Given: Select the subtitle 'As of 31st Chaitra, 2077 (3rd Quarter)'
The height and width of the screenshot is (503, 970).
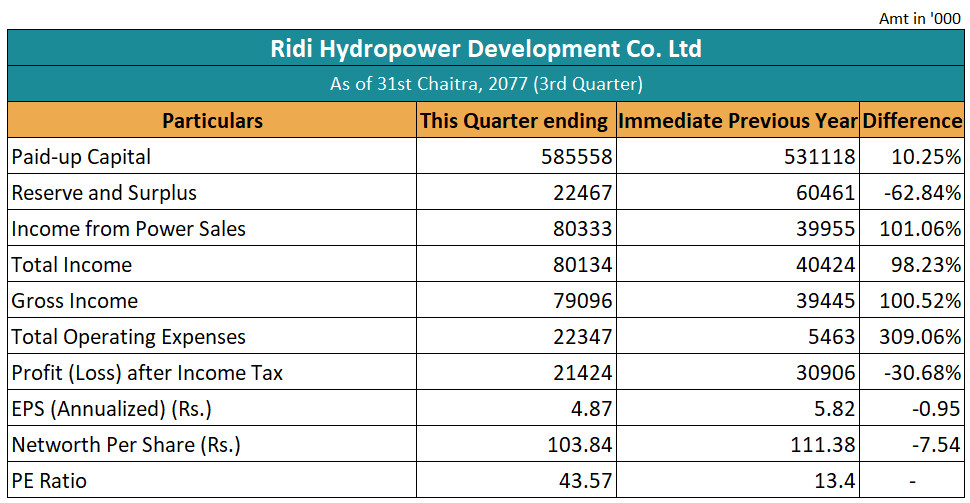Looking at the screenshot, I should click(486, 84).
